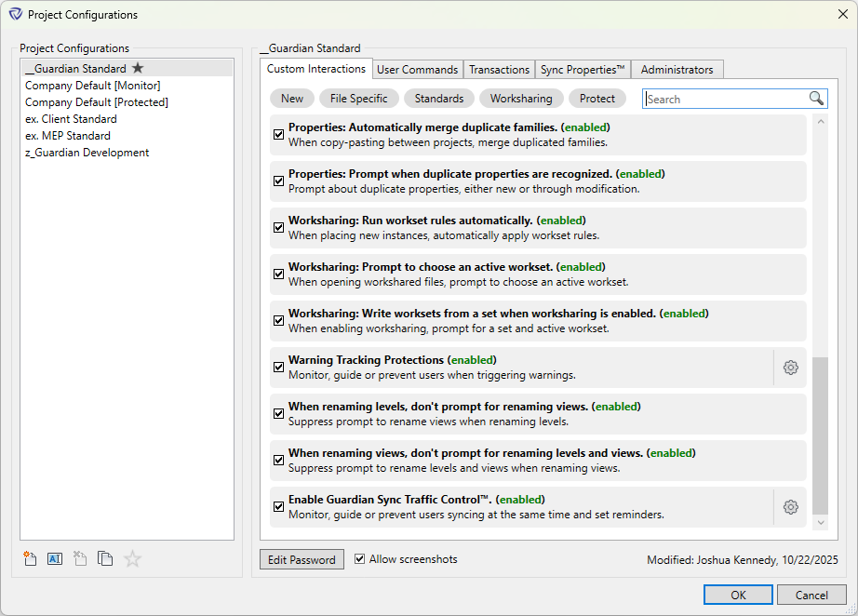Screen dimensions: 858x616
Task: Filter by Protect category
Action: [x=597, y=99]
